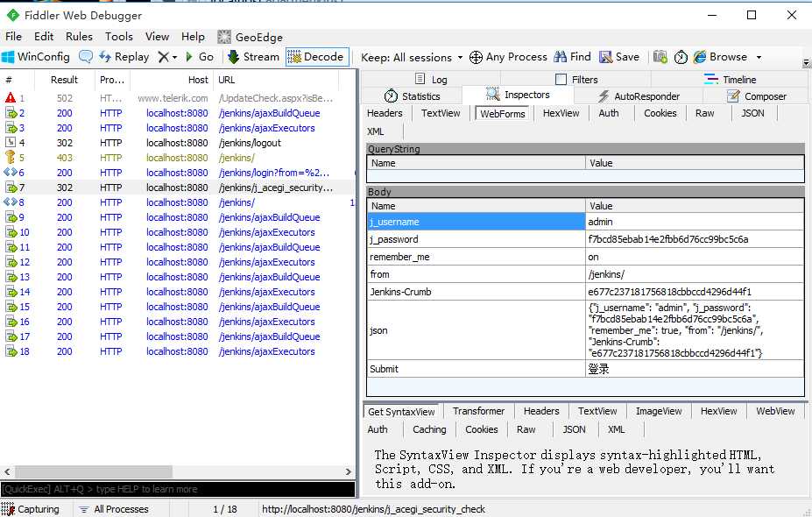Click /jenkins/logout URL in session 4
This screenshot has width=812, height=517.
click(250, 143)
